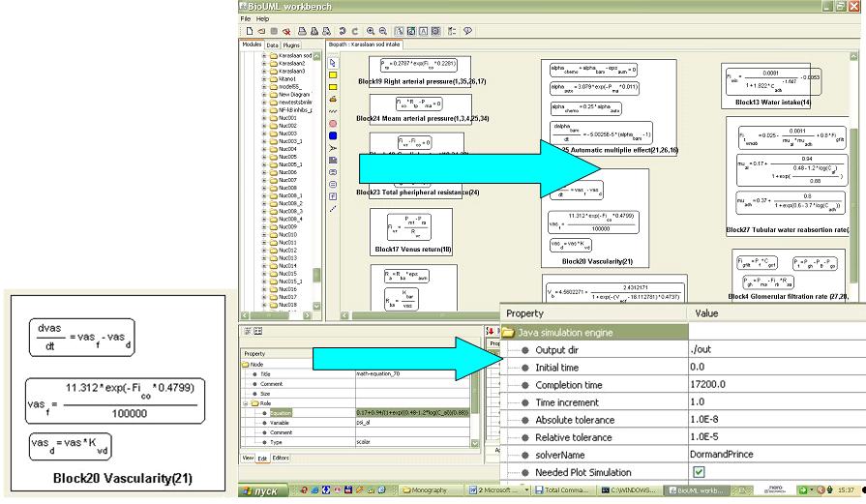Toggle the Needed Plot Simulation checkbox

[x=699, y=471]
